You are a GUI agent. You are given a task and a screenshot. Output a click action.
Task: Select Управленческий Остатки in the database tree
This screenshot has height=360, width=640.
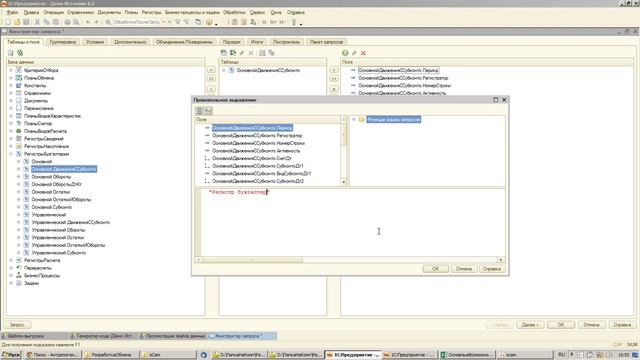tap(58, 238)
